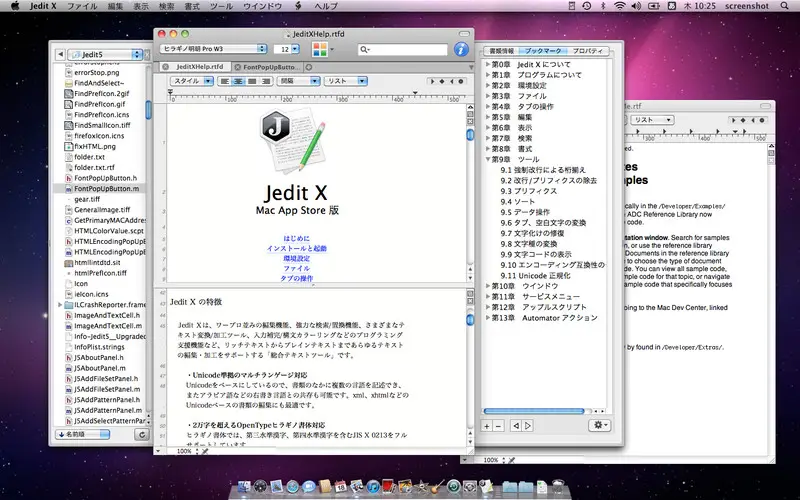This screenshot has height=500, width=800.
Task: Open the ファイル menu
Action: [x=82, y=6]
